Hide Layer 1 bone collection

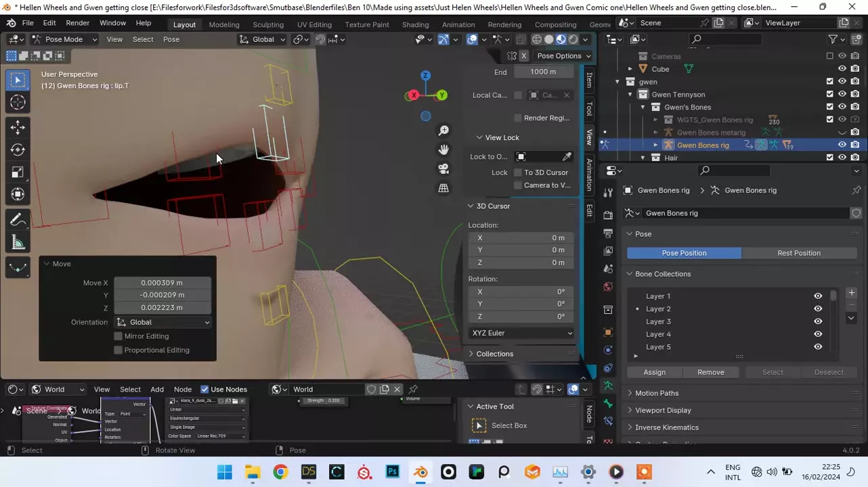click(818, 296)
